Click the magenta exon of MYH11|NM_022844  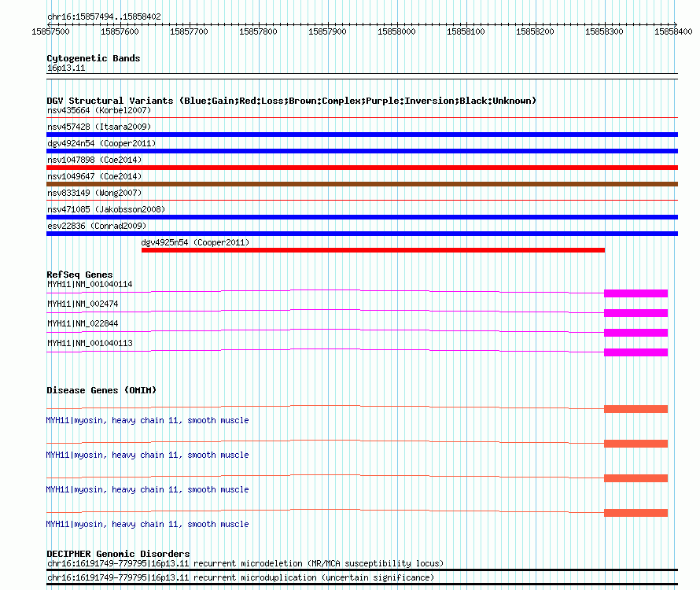[x=636, y=333]
